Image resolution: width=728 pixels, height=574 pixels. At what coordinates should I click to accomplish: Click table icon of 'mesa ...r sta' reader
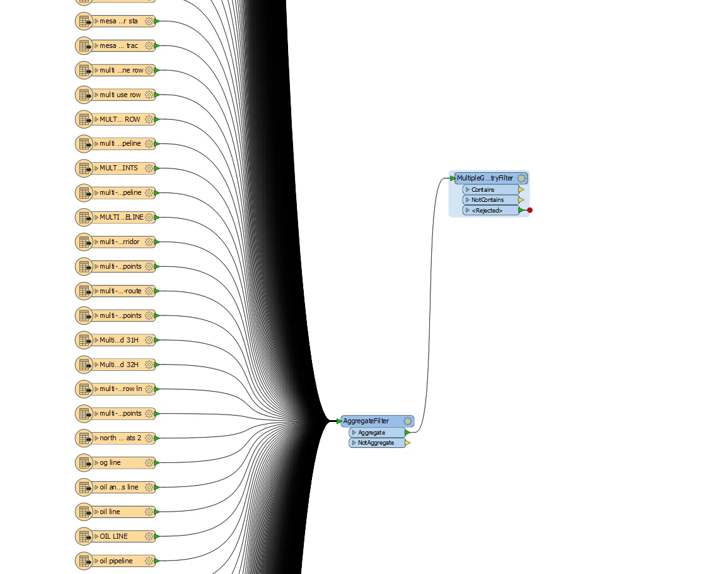tap(84, 21)
